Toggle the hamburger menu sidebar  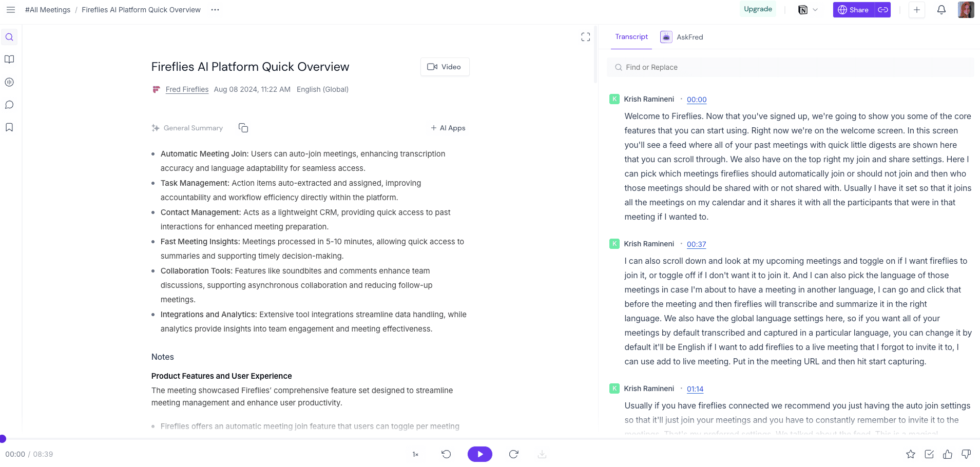tap(11, 10)
